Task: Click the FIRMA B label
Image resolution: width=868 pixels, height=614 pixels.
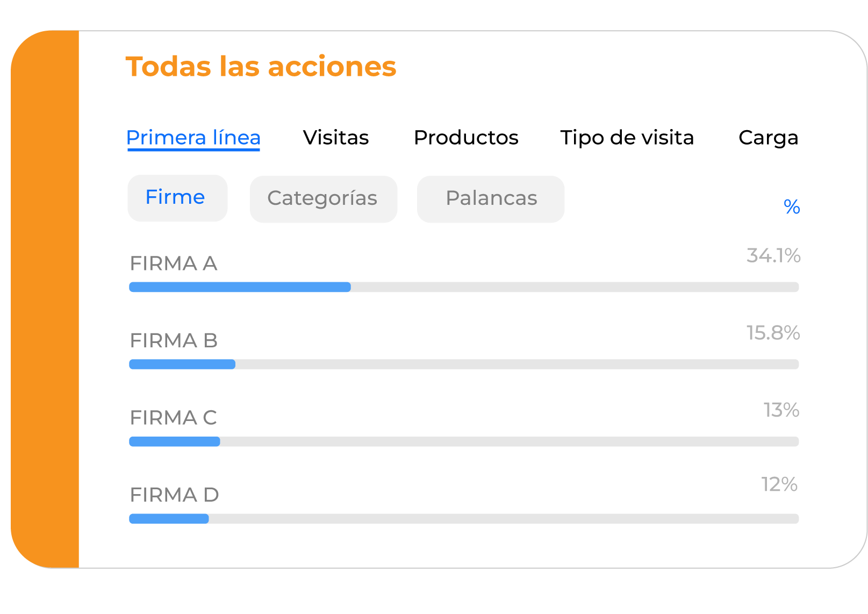Action: tap(174, 340)
